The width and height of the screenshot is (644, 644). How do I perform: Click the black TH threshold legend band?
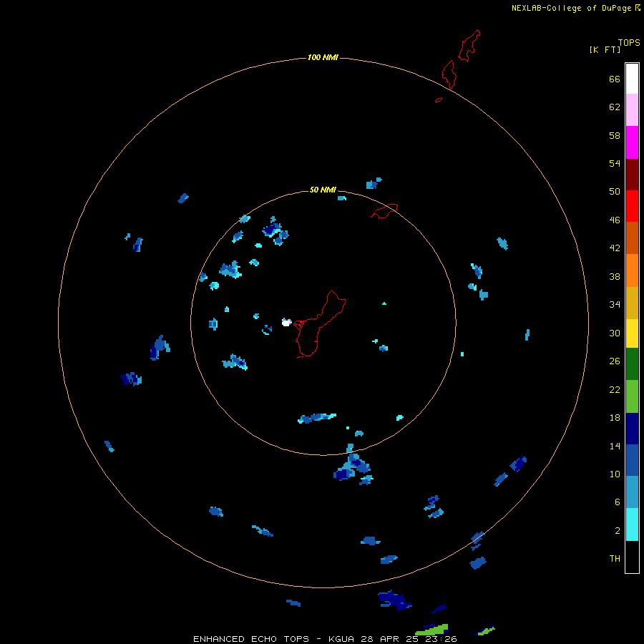point(632,557)
